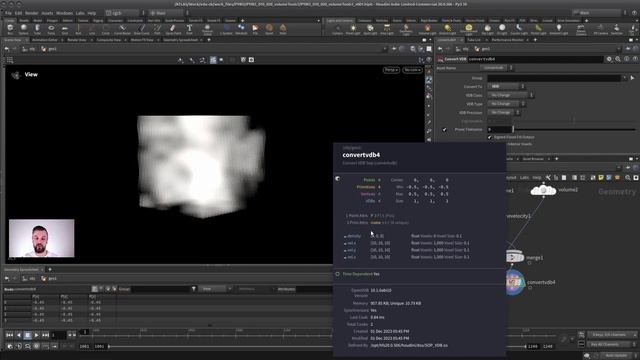This screenshot has width=640, height=360.
Task: Open the Convert To dropdown
Action: pos(506,87)
